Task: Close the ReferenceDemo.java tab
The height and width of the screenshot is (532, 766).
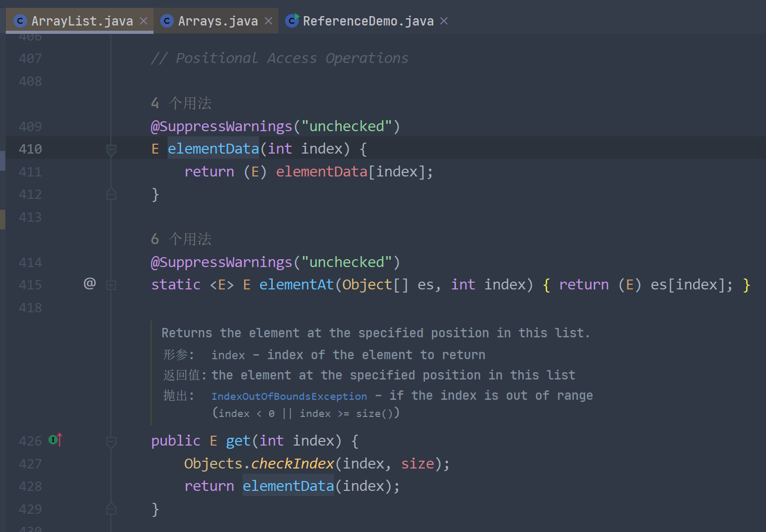Action: coord(444,21)
